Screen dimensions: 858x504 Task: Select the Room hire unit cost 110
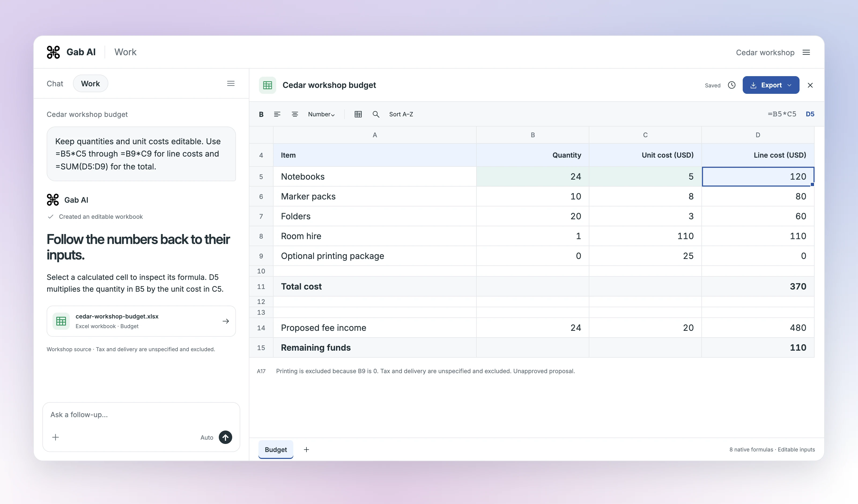tap(645, 236)
